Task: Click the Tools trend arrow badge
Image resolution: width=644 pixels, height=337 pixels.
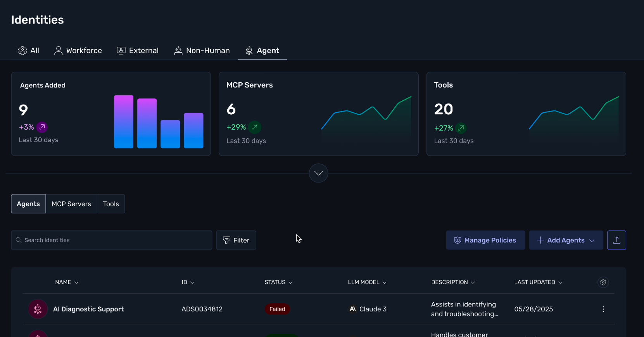Action: 461,128
